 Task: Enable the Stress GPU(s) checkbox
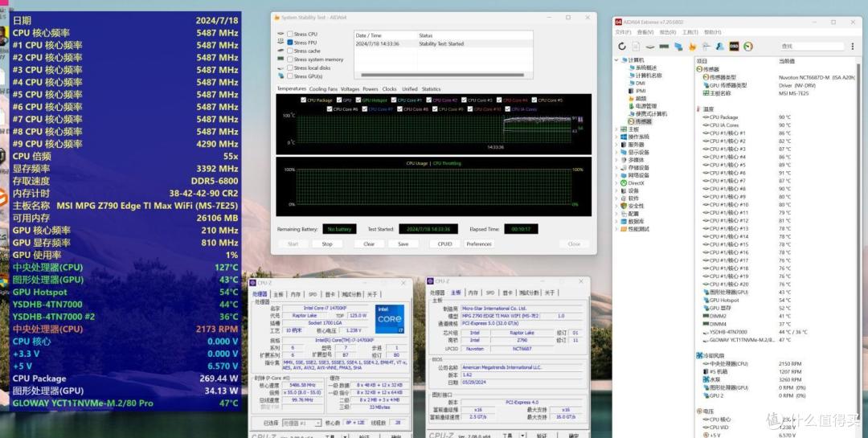[290, 76]
